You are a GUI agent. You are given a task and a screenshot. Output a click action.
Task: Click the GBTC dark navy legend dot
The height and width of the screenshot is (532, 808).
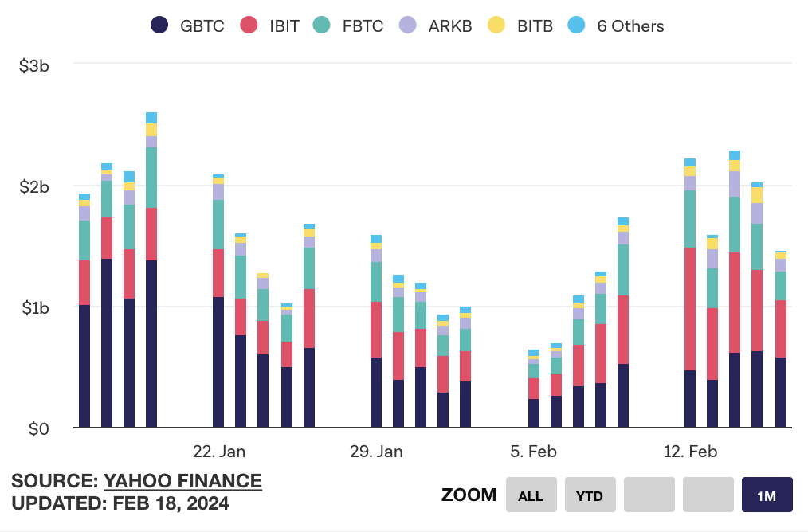coord(159,25)
